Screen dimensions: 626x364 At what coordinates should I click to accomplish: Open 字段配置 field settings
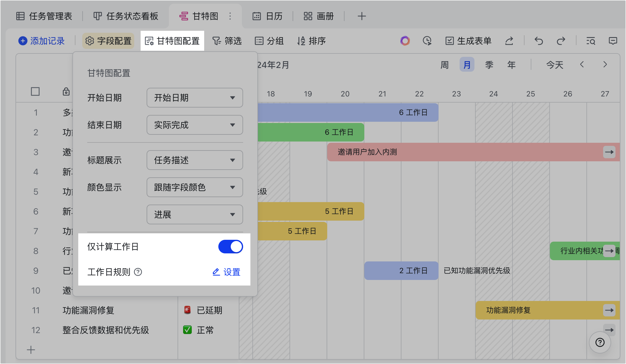[108, 41]
